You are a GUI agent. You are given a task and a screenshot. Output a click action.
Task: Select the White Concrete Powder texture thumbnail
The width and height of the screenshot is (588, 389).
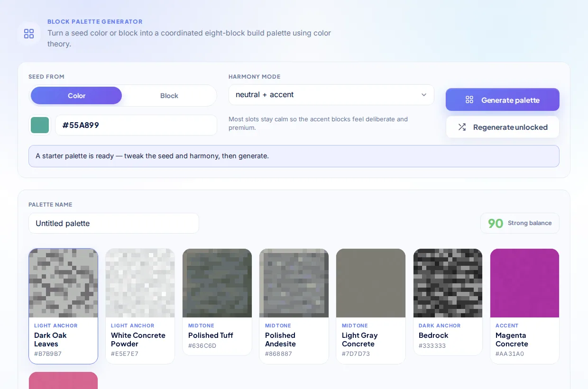point(140,283)
